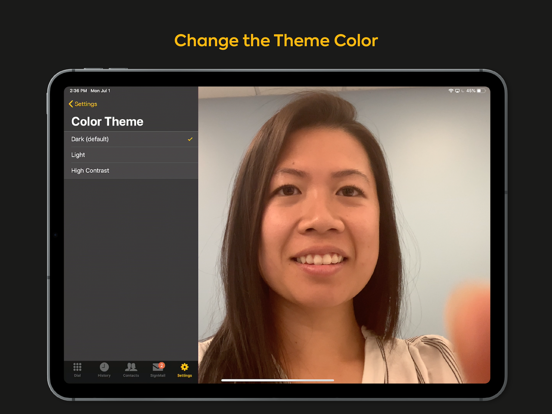Choose the Light color theme
This screenshot has width=552, height=414.
coord(131,155)
